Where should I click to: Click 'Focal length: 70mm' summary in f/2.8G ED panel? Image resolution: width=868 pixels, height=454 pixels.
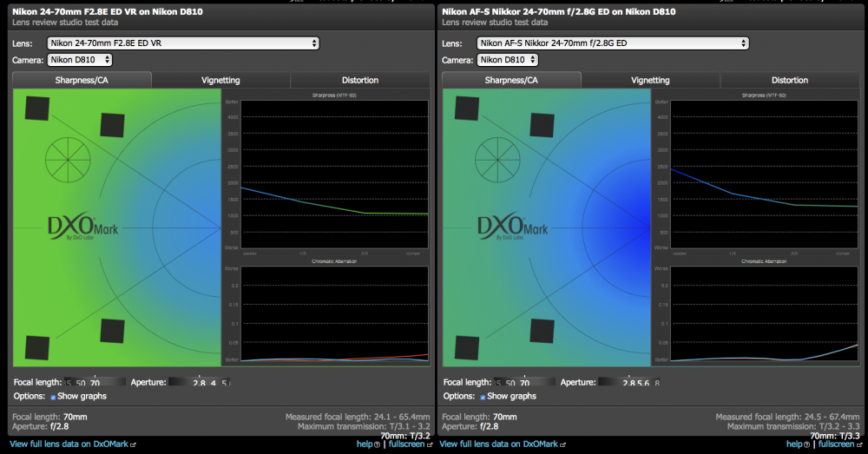(x=479, y=417)
